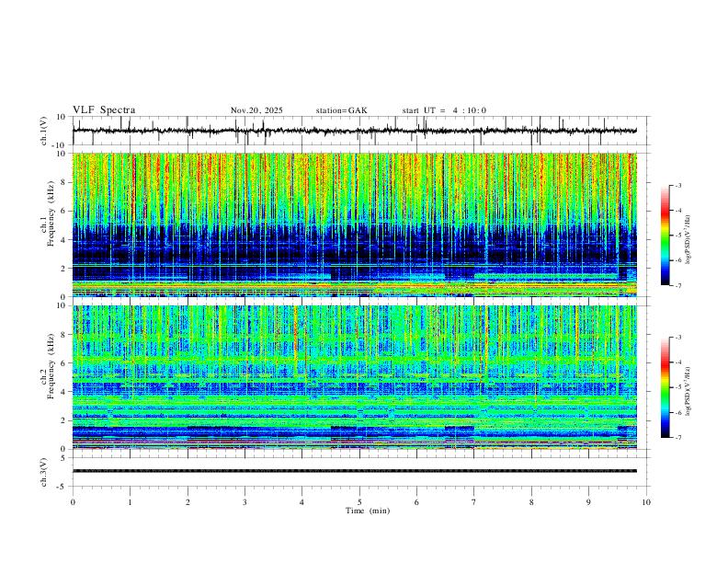
Task: Click the ch.1 waveform trace
Action: (x=355, y=131)
